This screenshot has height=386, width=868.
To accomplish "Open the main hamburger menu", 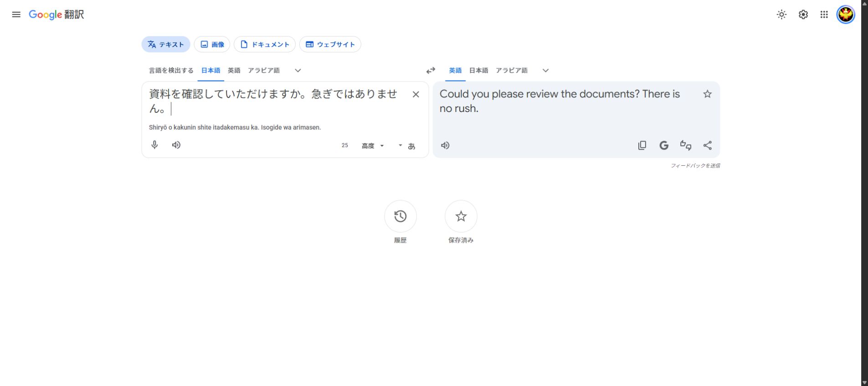I will tap(16, 15).
